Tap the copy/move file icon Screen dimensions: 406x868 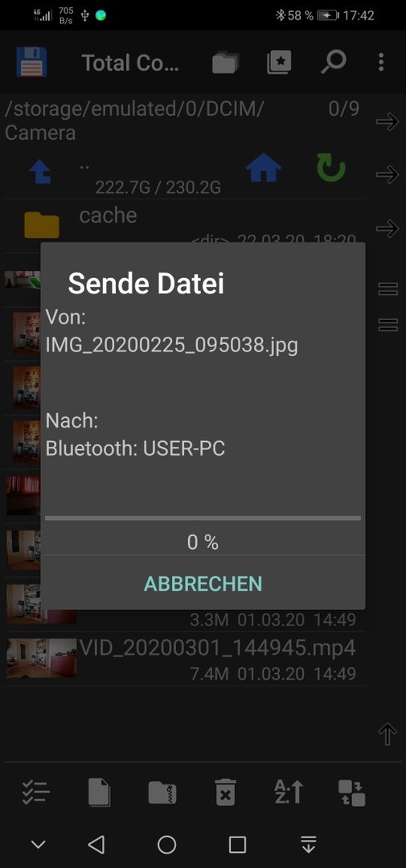tap(100, 792)
